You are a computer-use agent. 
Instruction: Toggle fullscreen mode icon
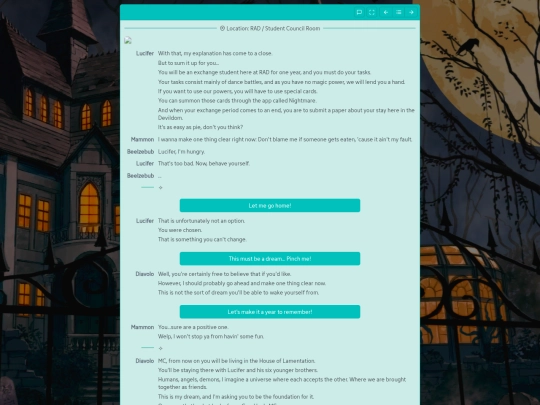(372, 12)
